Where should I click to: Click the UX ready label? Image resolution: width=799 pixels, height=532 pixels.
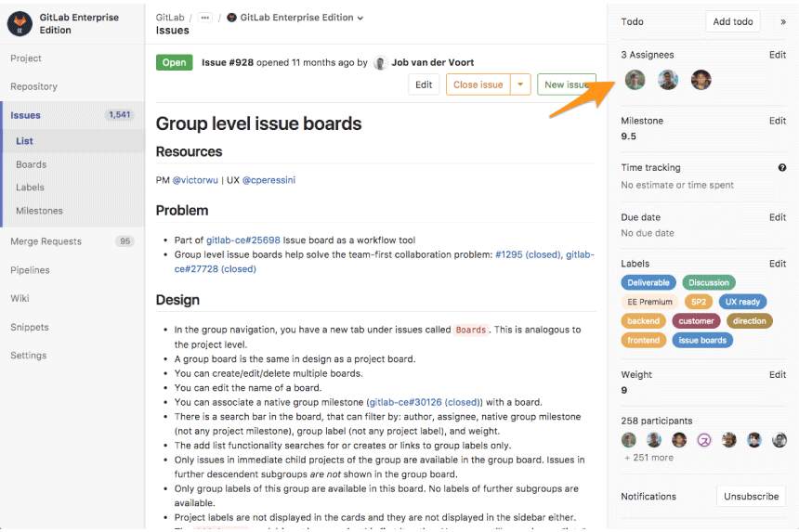pyautogui.click(x=742, y=302)
